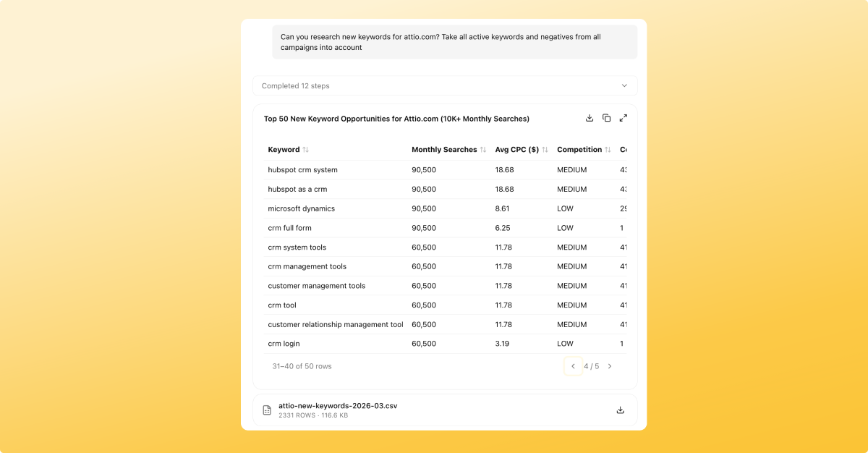Expand the Completed 12 steps section

445,85
